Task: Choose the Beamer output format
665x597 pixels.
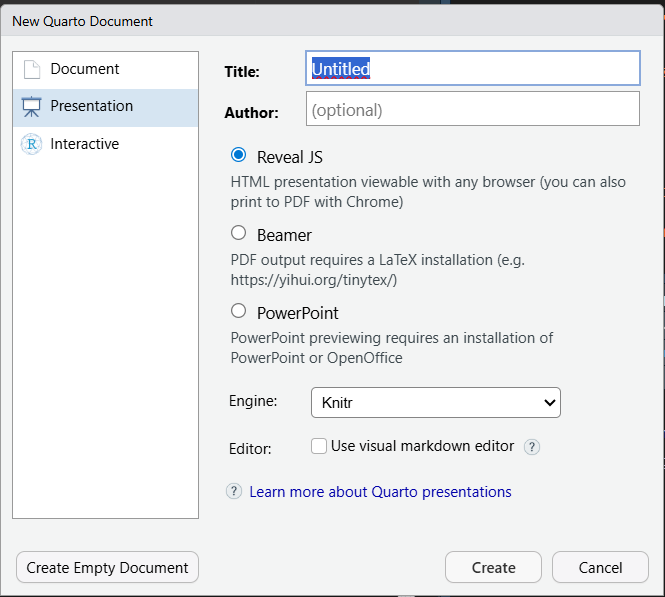Action: pos(238,233)
